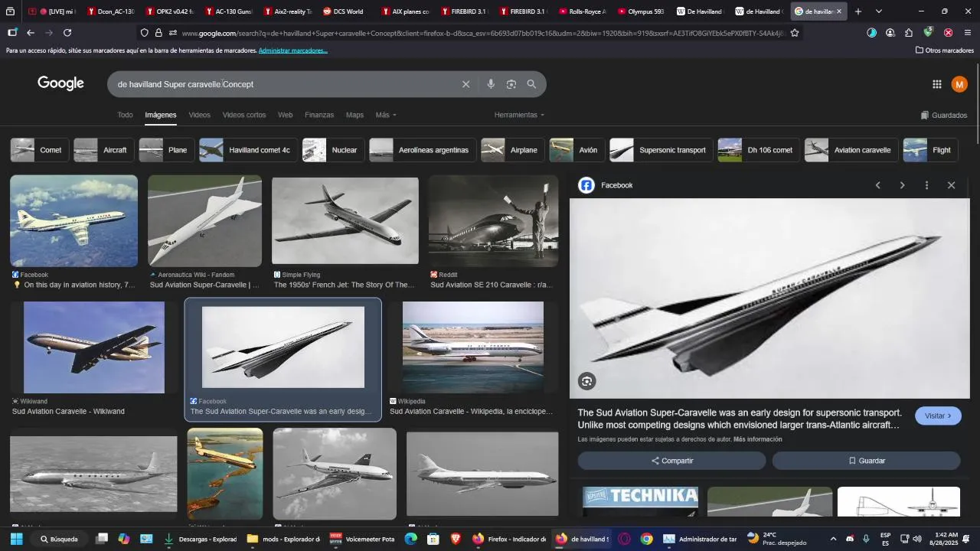Open the Firefox View icon
This screenshot has width=980, height=551.
[10, 11]
